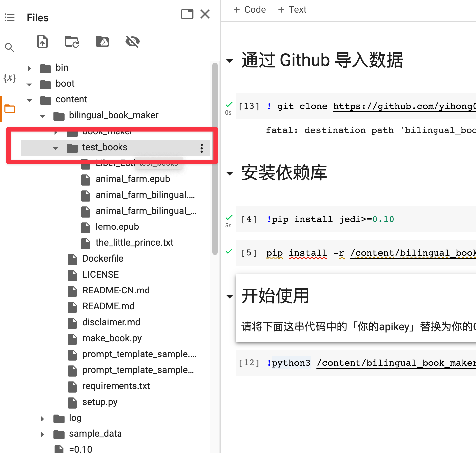The width and height of the screenshot is (476, 453).
Task: Select the Files icon in the sidebar
Action: pyautogui.click(x=9, y=108)
